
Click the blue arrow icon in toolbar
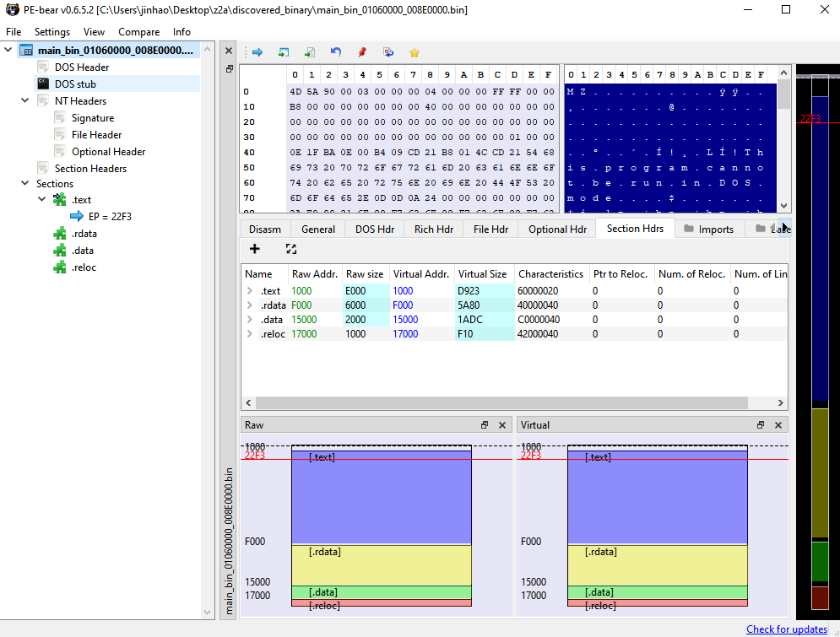[257, 52]
